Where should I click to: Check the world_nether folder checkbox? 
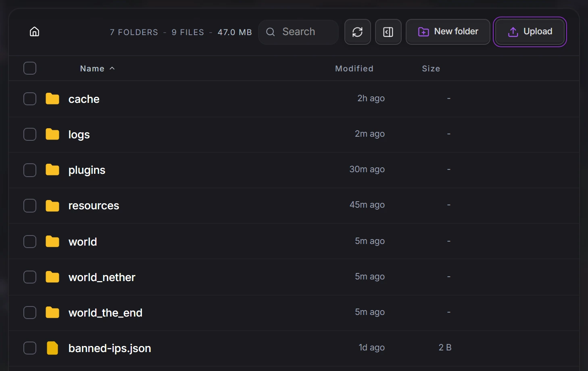click(x=30, y=277)
